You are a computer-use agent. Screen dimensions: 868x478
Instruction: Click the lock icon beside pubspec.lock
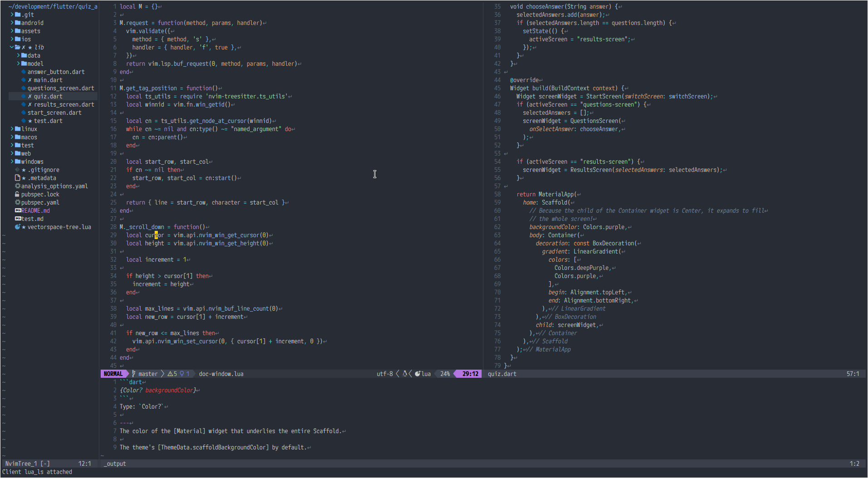[x=18, y=194]
